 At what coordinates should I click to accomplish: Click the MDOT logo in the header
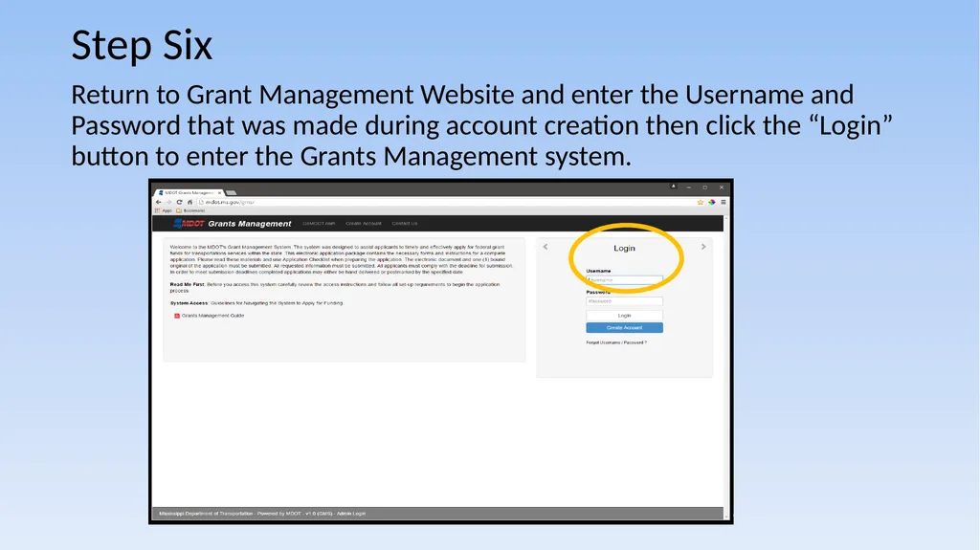click(x=189, y=223)
